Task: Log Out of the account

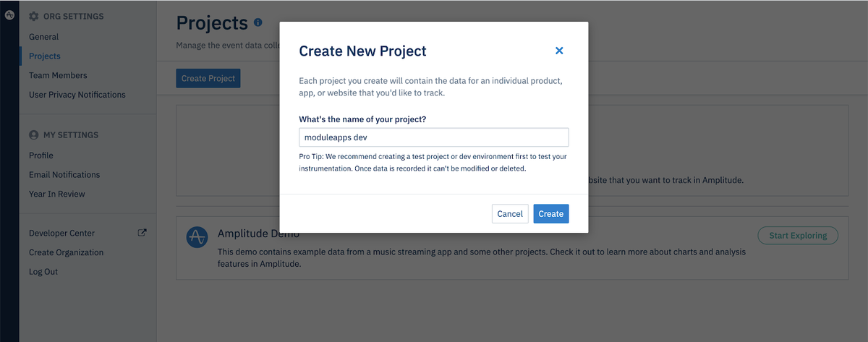Action: 43,272
